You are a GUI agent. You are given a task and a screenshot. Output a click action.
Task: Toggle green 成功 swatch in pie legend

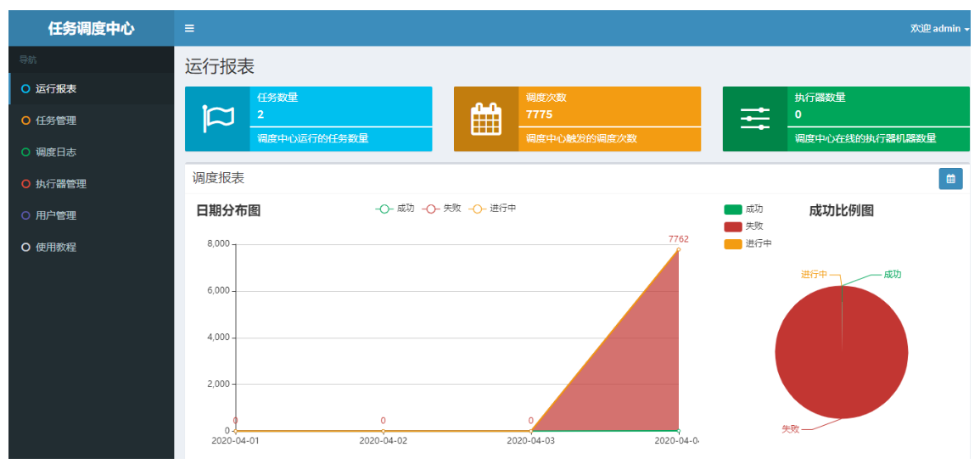pyautogui.click(x=733, y=210)
